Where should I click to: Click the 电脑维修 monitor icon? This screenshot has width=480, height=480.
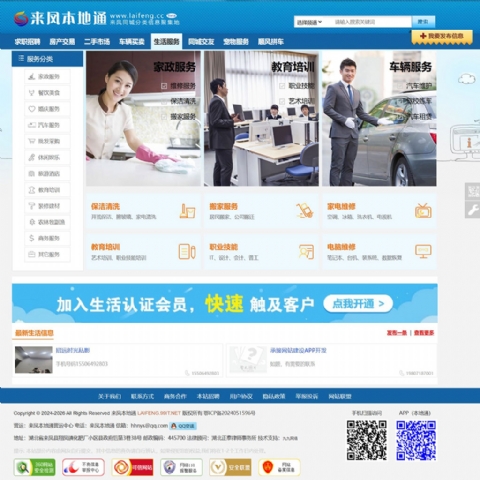pyautogui.click(x=423, y=251)
